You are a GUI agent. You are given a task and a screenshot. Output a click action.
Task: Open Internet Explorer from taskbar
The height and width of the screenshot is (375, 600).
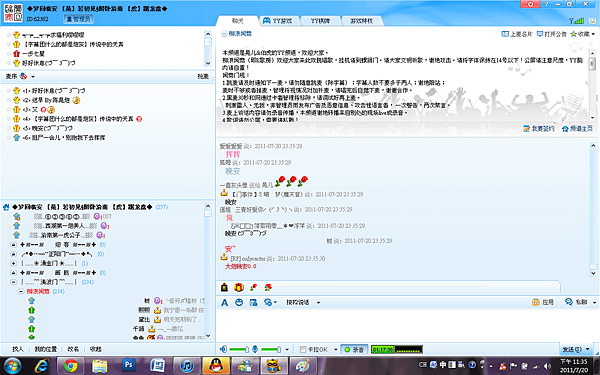point(41,365)
